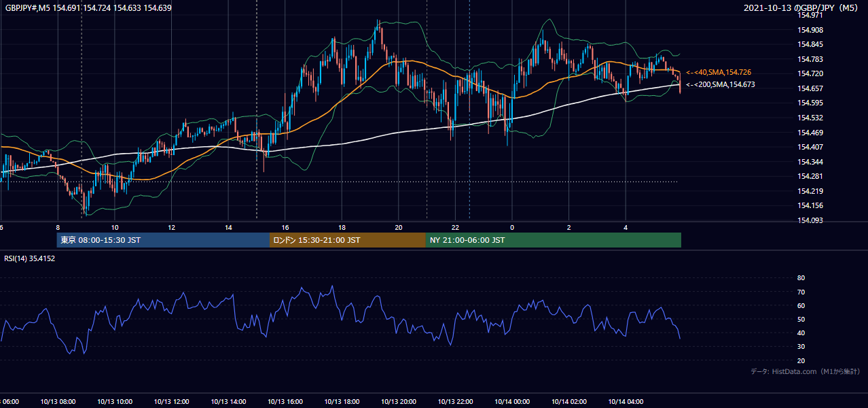Click RSI scale value 50
The width and height of the screenshot is (868, 408).
point(801,319)
